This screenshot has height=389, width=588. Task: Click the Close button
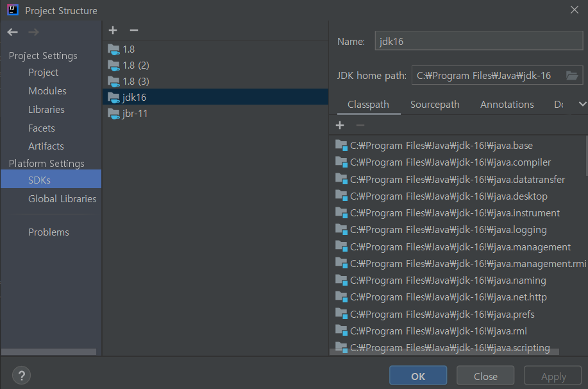[485, 376]
